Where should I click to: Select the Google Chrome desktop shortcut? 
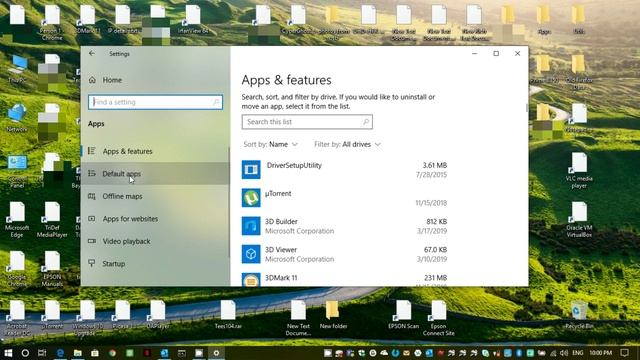click(17, 269)
